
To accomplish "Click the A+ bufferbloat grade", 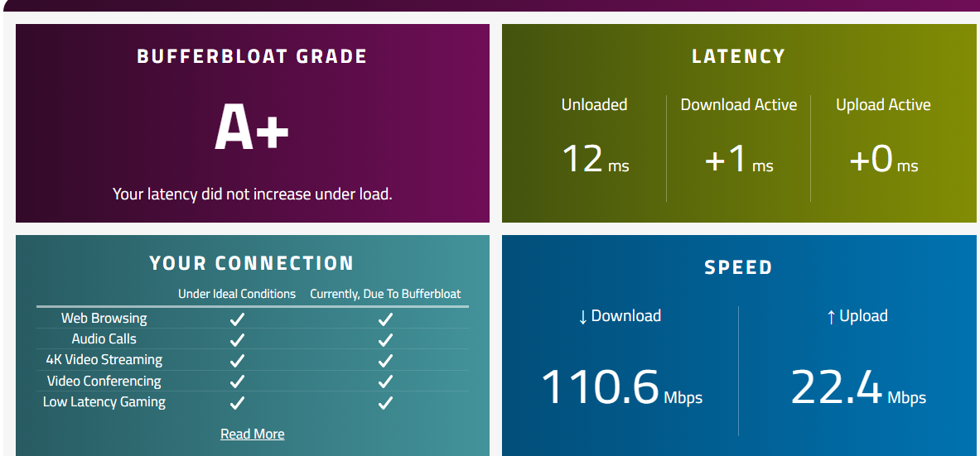I will click(252, 128).
